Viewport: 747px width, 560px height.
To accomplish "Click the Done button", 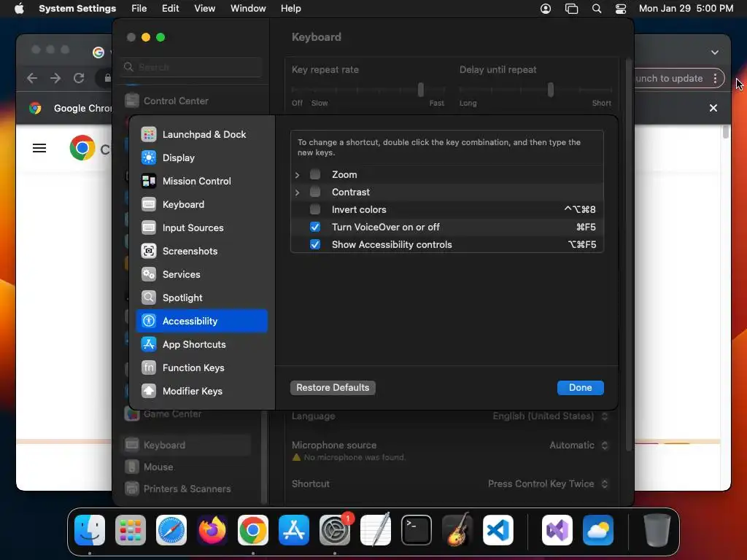I will click(580, 388).
